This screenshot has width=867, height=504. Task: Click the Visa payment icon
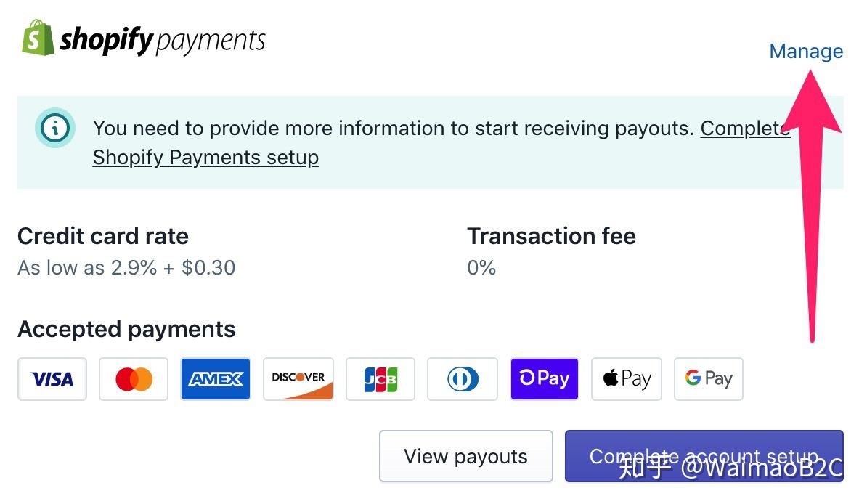point(52,378)
